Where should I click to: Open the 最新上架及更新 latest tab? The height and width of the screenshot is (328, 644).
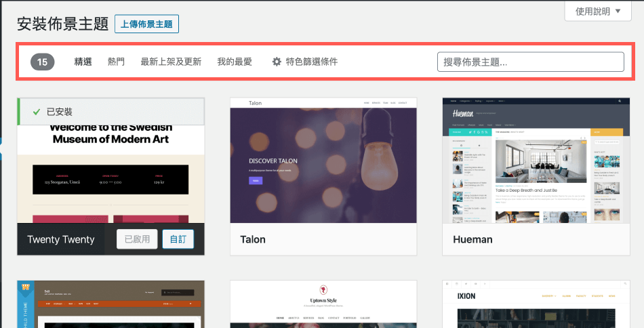click(x=171, y=62)
